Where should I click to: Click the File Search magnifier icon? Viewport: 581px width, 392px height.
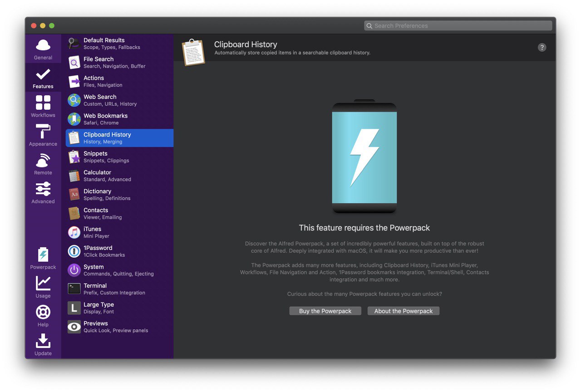(74, 62)
